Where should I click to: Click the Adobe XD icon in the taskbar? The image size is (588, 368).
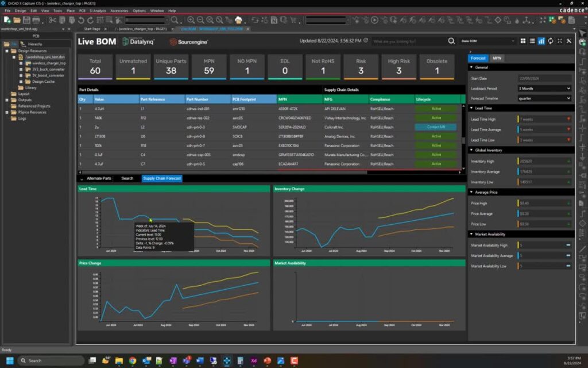[x=254, y=361]
